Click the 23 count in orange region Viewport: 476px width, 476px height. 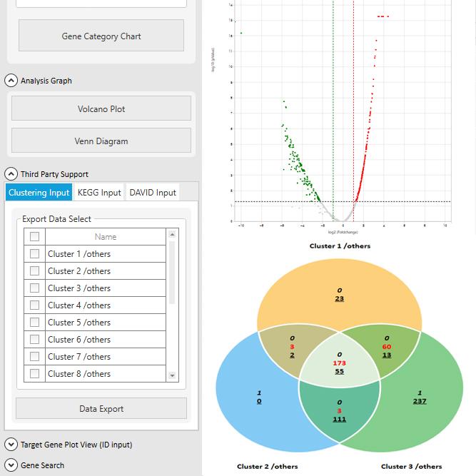click(340, 299)
